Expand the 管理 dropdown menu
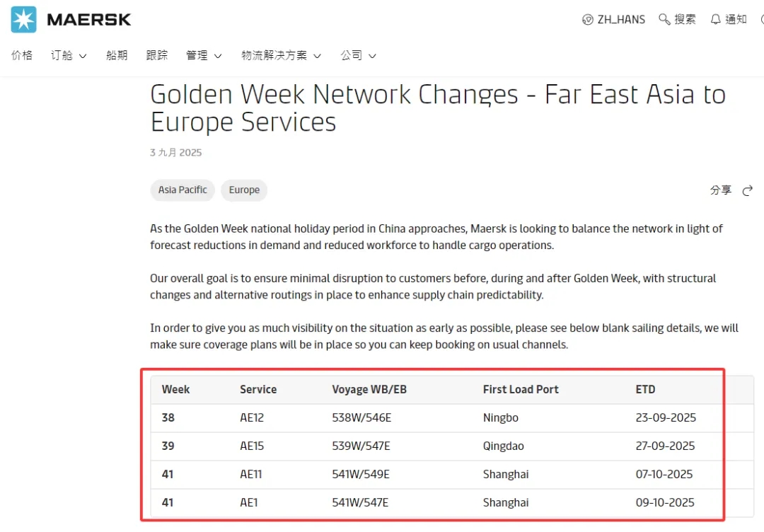 click(204, 55)
